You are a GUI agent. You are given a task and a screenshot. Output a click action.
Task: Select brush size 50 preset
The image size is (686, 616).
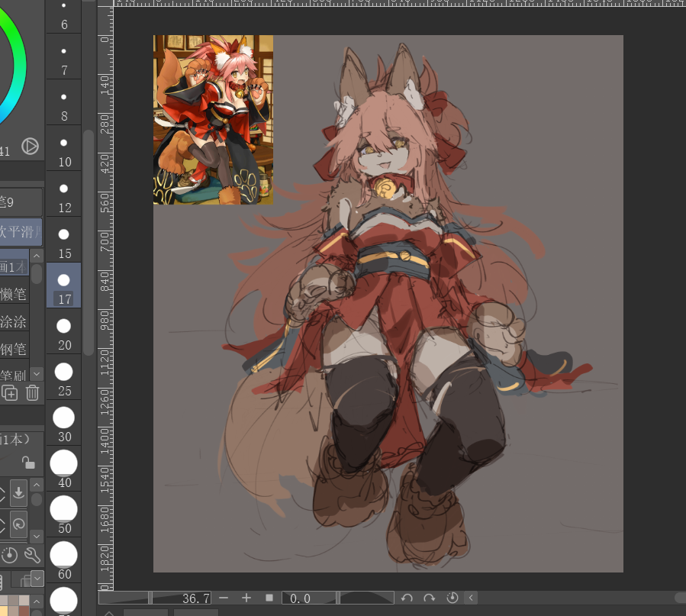[x=64, y=515]
